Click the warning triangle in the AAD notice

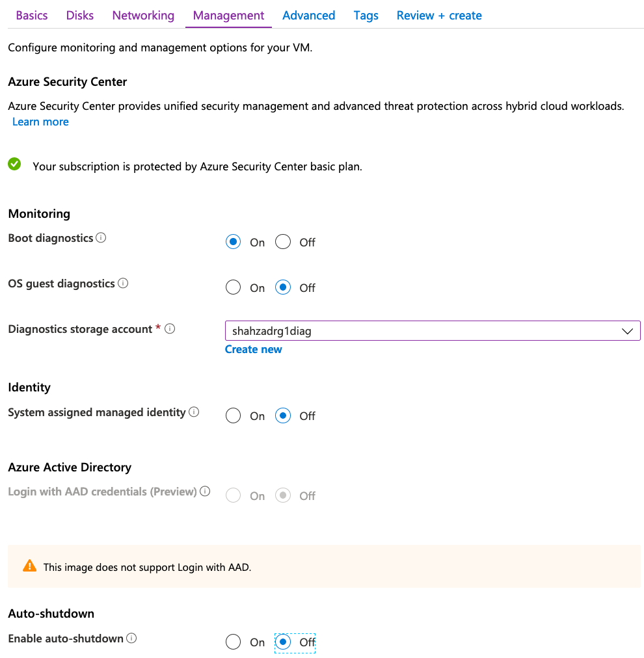click(x=29, y=565)
